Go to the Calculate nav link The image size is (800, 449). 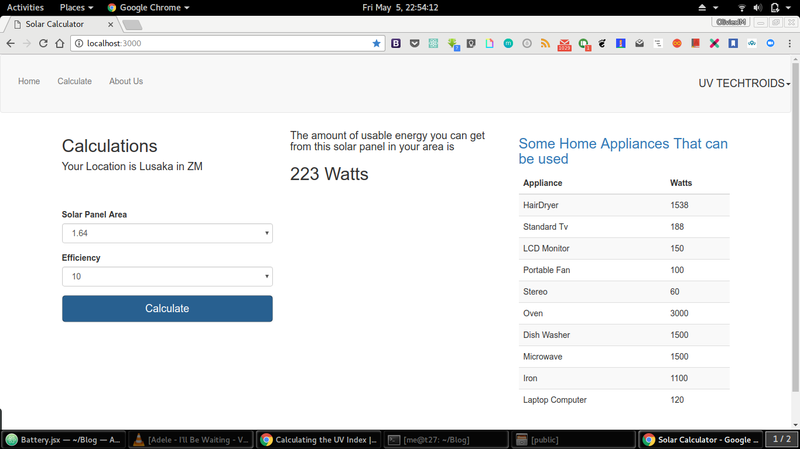tap(74, 81)
